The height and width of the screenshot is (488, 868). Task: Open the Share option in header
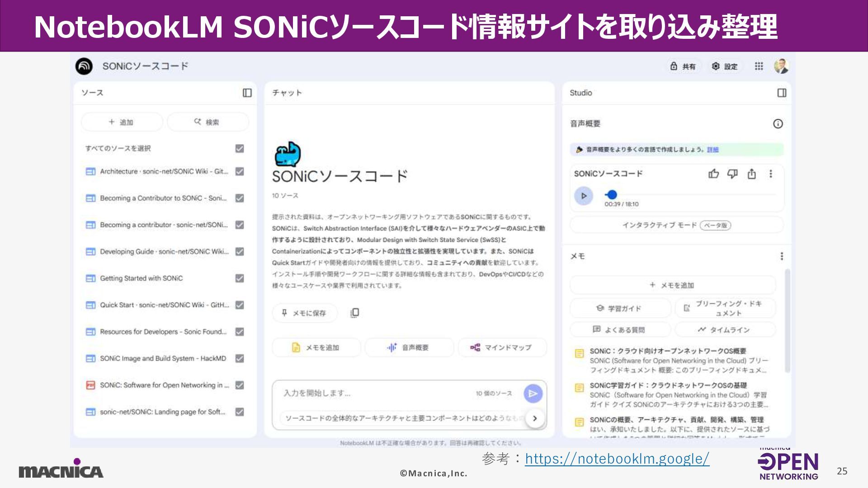(683, 66)
